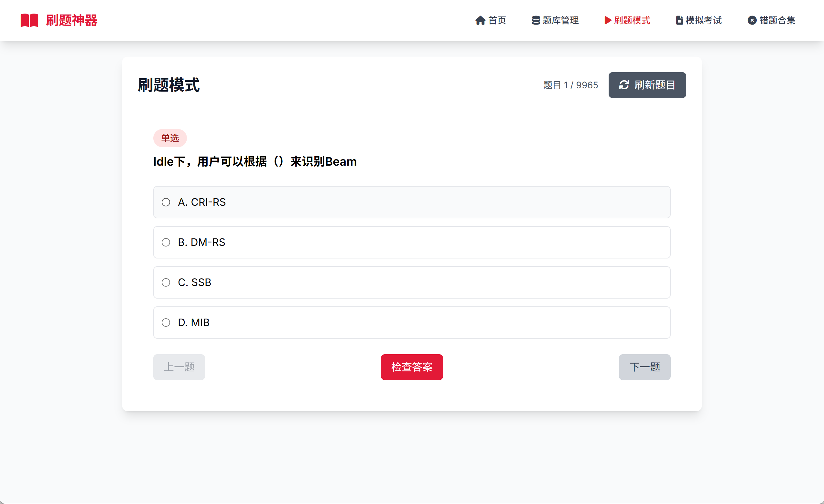Choose radio option C. SSB
Viewport: 824px width, 504px height.
click(166, 283)
